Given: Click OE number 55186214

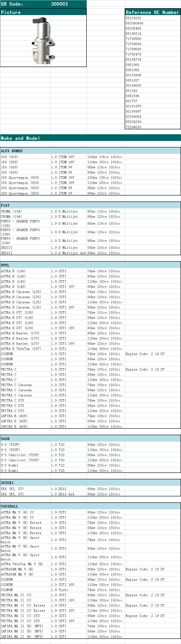Looking at the screenshot, I should coord(134,33).
